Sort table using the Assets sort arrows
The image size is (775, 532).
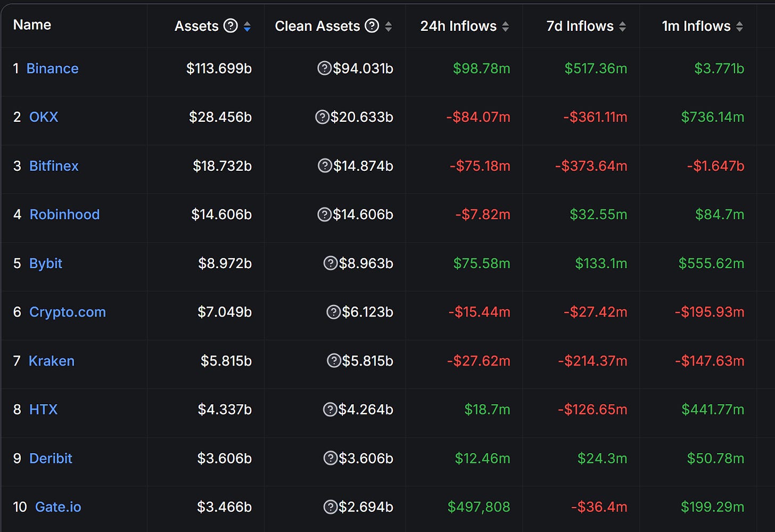(247, 27)
